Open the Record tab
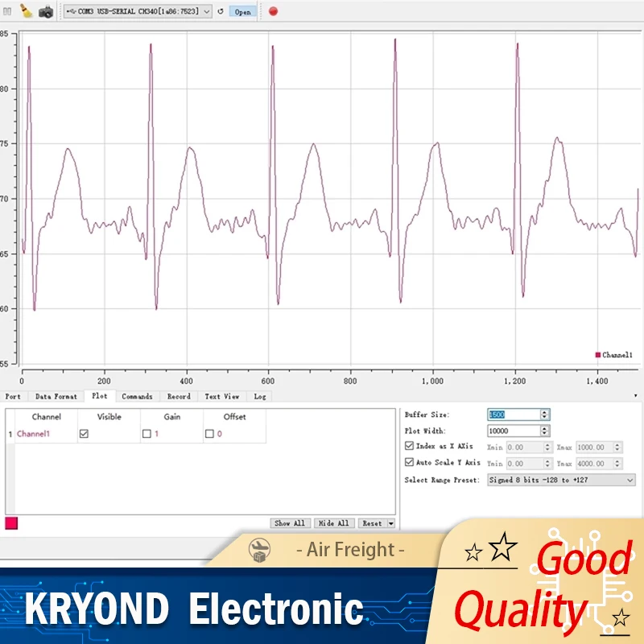The height and width of the screenshot is (644, 644). tap(179, 396)
